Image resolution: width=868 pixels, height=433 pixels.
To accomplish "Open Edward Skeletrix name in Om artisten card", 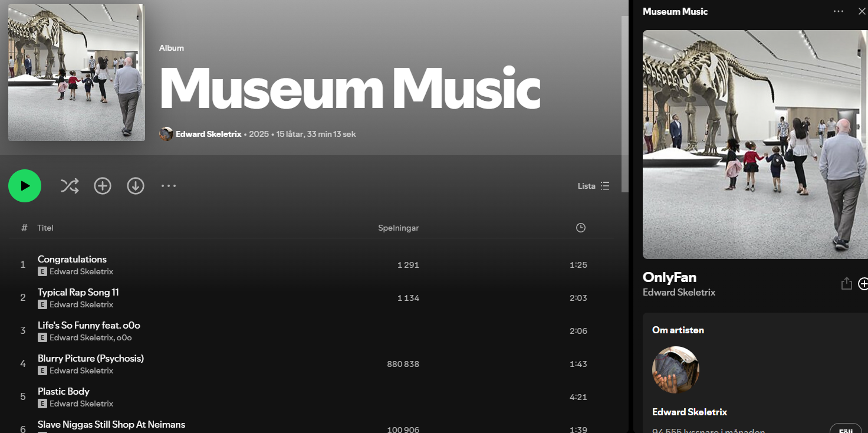I will [690, 412].
